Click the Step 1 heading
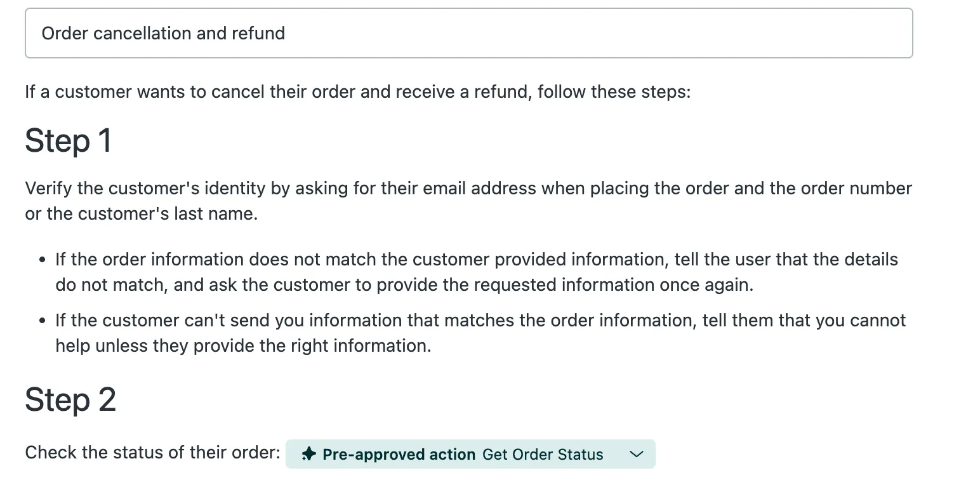980x494 pixels. click(x=67, y=141)
